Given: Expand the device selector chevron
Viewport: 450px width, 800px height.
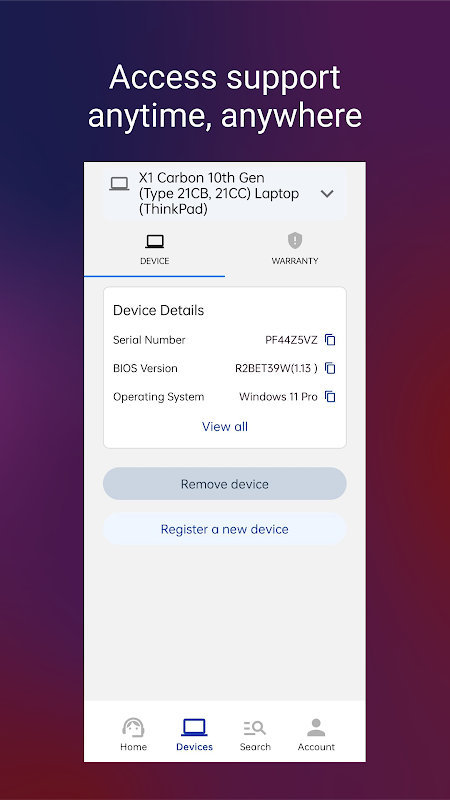Looking at the screenshot, I should pyautogui.click(x=327, y=194).
